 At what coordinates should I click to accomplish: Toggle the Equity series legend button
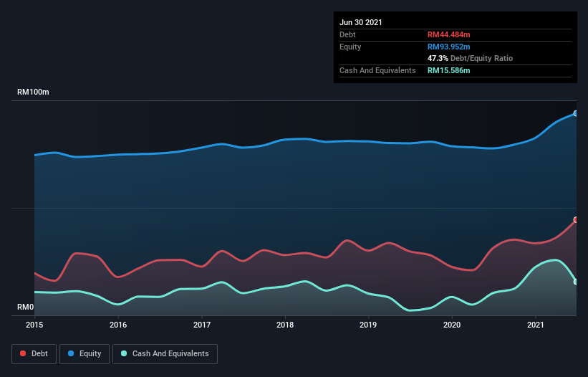pos(85,354)
